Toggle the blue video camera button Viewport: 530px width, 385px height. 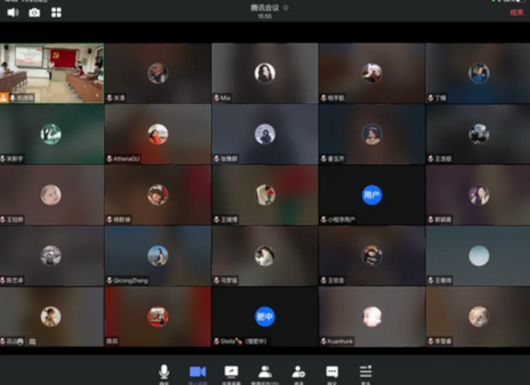pos(198,372)
